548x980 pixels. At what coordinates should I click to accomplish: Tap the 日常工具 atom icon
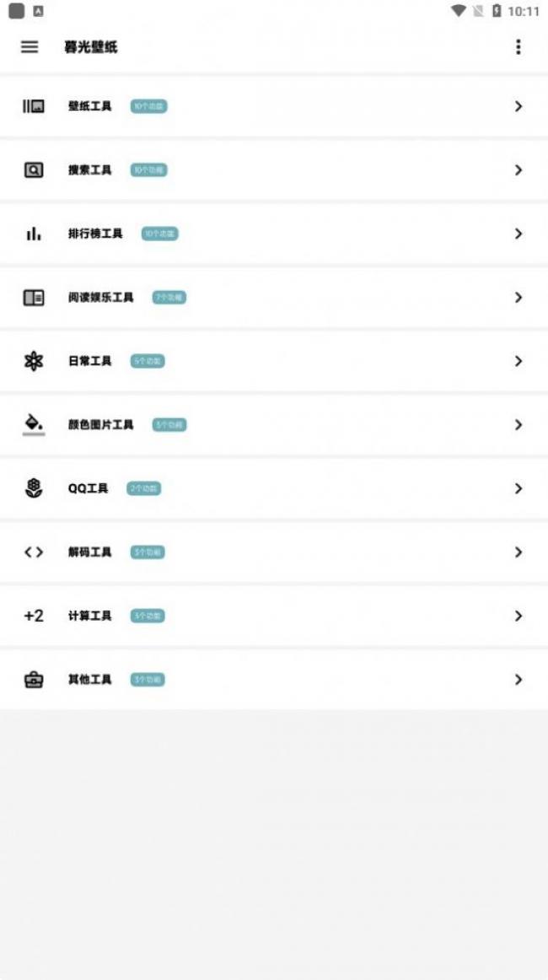[34, 361]
